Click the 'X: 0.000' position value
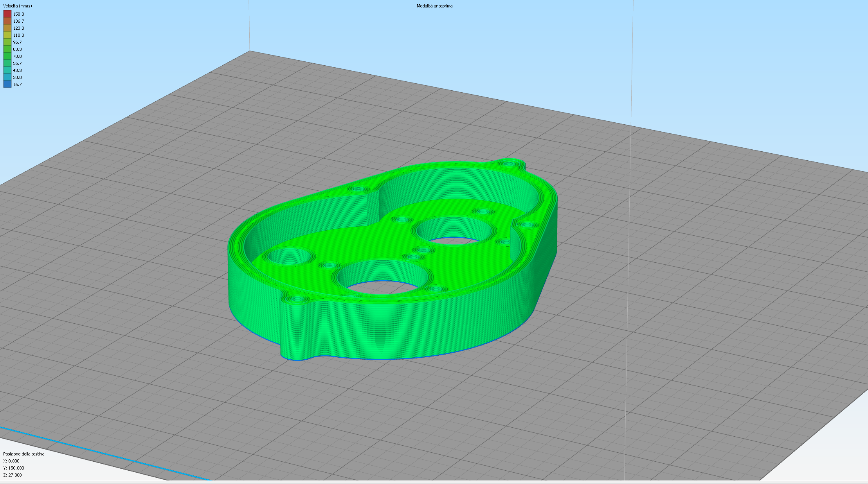This screenshot has height=484, width=868. 11,461
